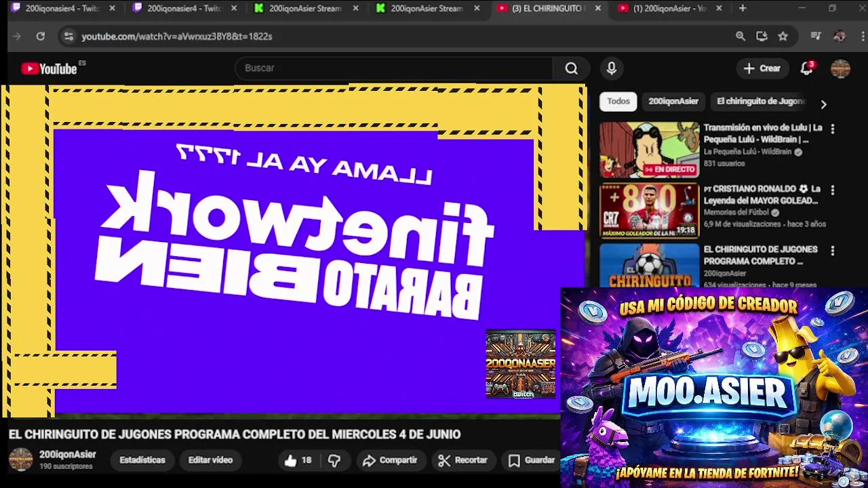Select the Todos filter chip
868x488 pixels.
pos(618,101)
